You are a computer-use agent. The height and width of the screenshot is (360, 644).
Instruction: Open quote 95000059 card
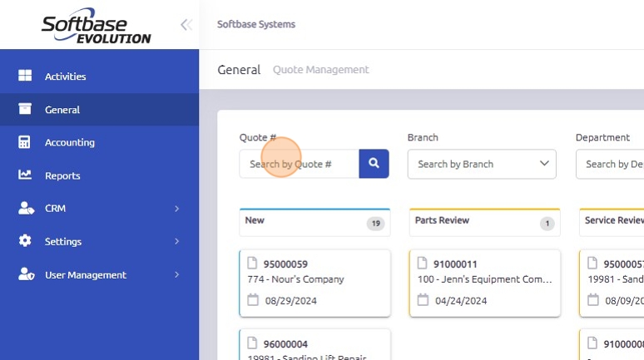[x=315, y=284]
